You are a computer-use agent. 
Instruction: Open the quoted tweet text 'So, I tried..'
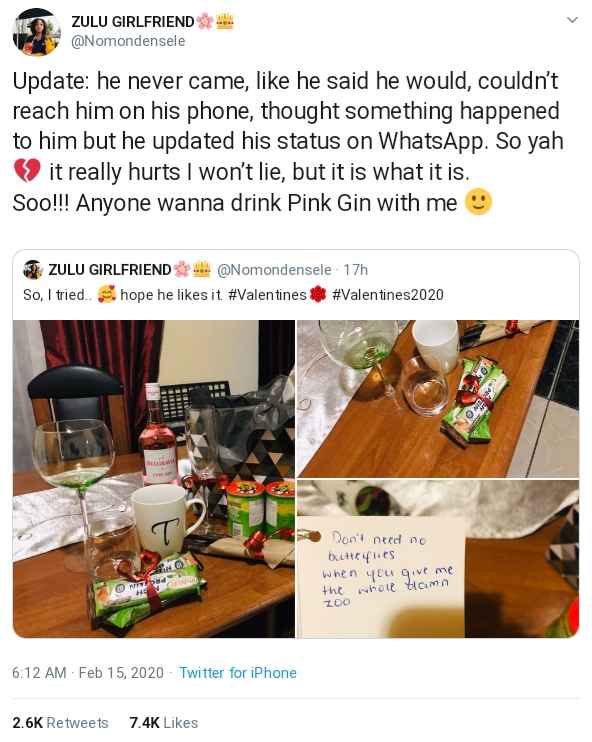57,295
